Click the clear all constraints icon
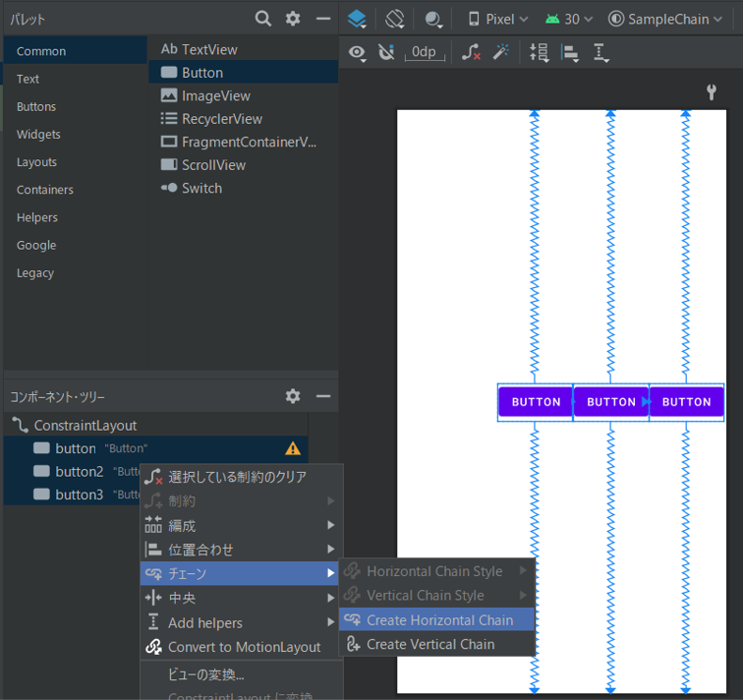Image resolution: width=743 pixels, height=700 pixels. [x=471, y=52]
